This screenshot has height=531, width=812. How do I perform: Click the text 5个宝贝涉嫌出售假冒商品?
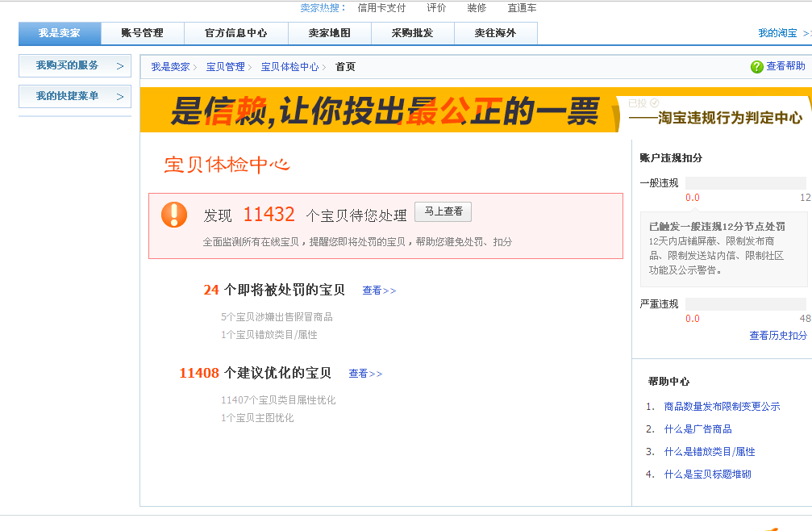click(277, 317)
